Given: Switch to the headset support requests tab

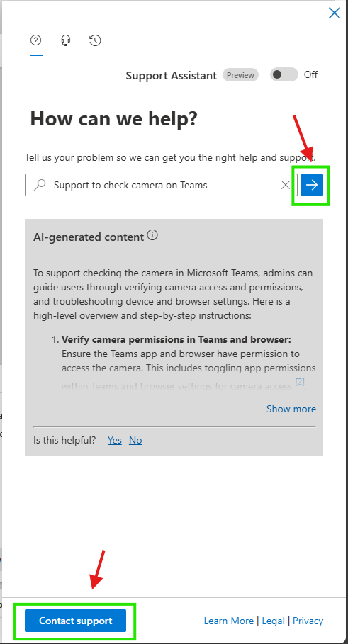Looking at the screenshot, I should pos(66,40).
